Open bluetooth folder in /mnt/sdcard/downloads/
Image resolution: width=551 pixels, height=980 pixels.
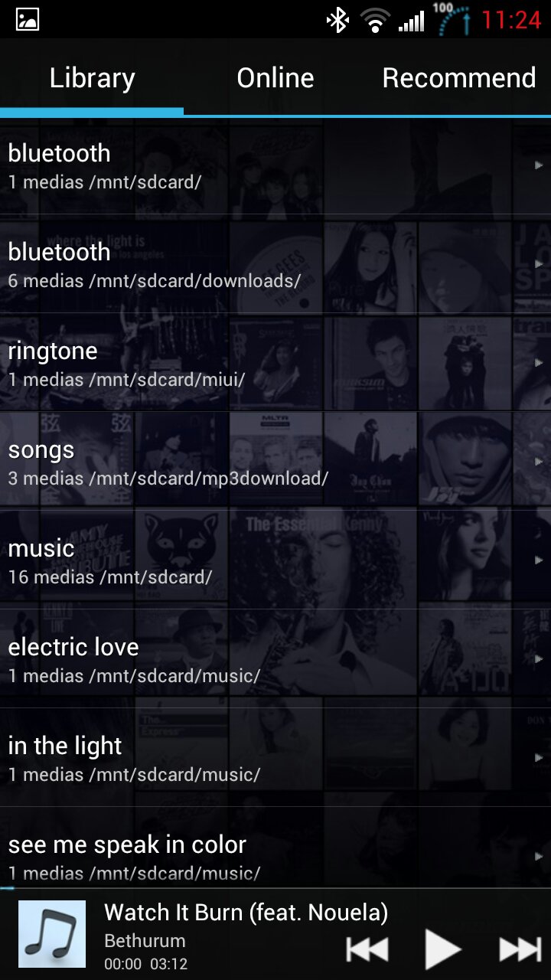275,264
